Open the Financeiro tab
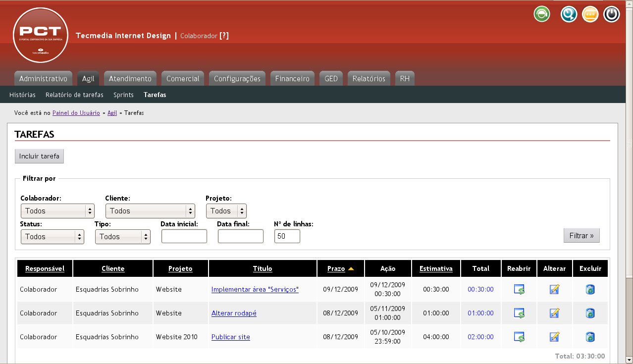Viewport: 633px width, 364px height. [x=292, y=79]
